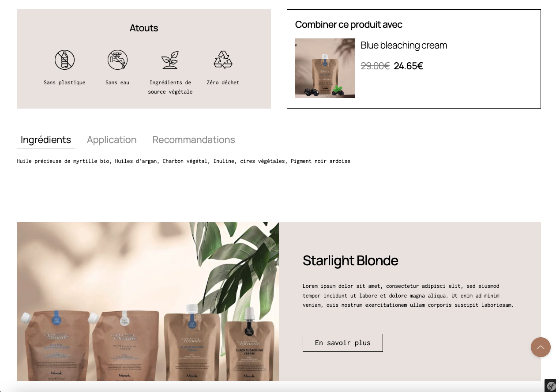The height and width of the screenshot is (392, 556).
Task: Click the Zéro déchet label text
Action: (x=223, y=83)
